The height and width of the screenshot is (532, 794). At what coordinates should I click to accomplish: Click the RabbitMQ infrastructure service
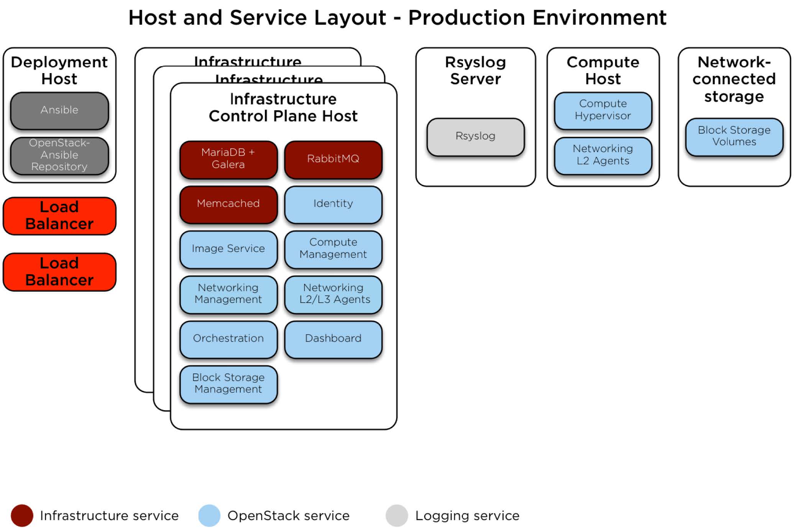(333, 159)
